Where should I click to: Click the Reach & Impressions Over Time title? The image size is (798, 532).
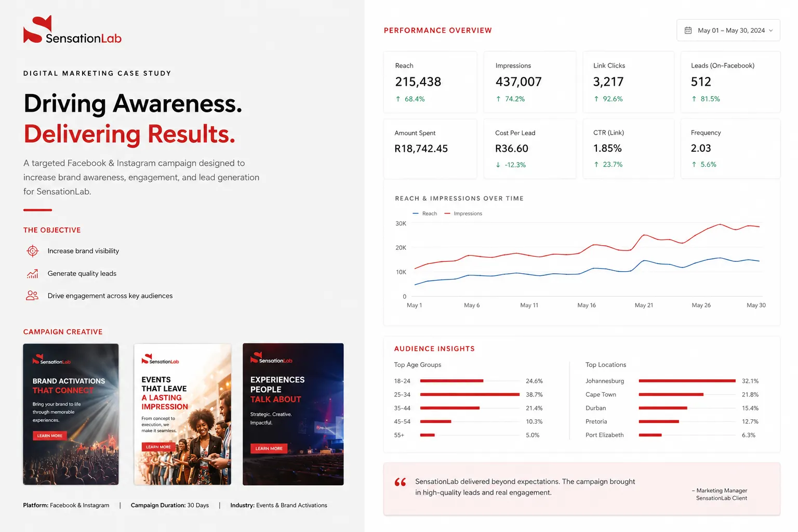click(x=459, y=198)
